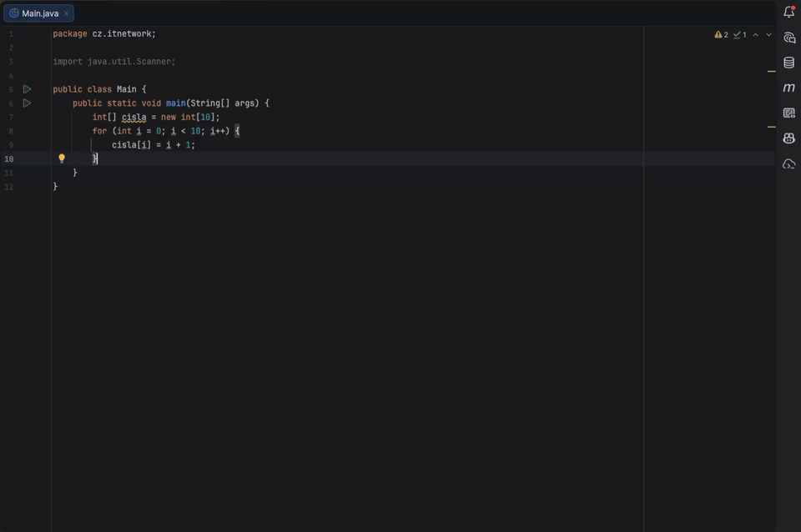
Task: Click line number 8 in the gutter
Action: point(10,130)
